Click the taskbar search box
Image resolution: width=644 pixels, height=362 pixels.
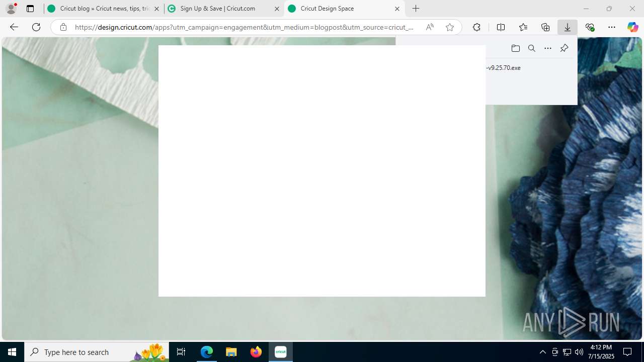tap(97, 352)
